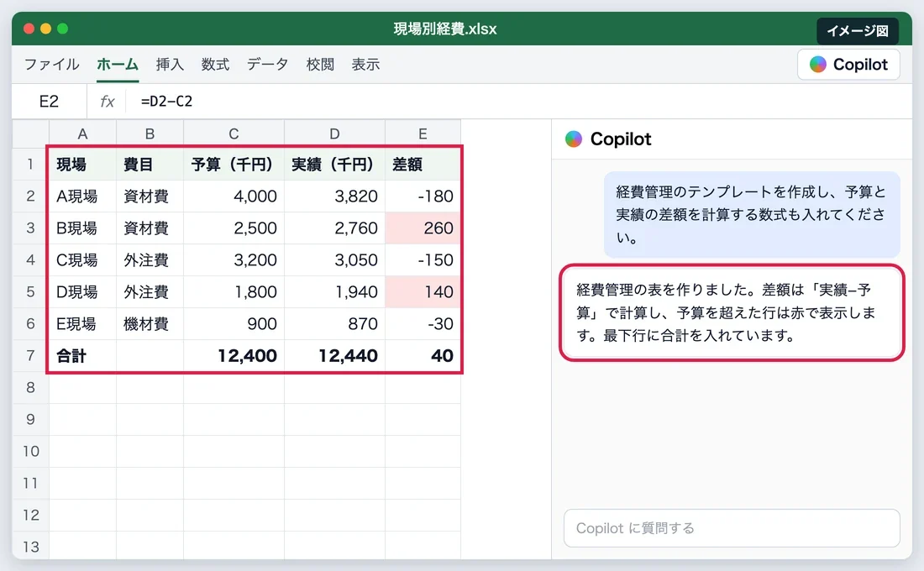Click Copilot's reply about 経費管理の表を作りました
Viewport: 924px width, 571px height.
[x=732, y=313]
